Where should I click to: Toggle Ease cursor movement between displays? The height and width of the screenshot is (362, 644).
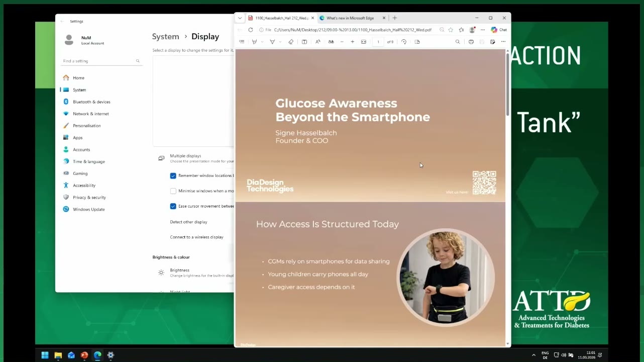coord(173,206)
